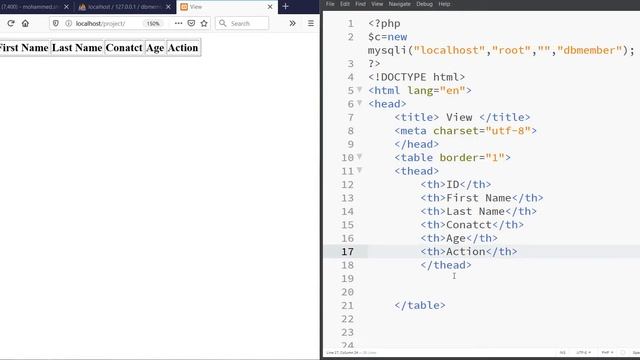Open the PHP language dropdown in status bar
This screenshot has width=640, height=360.
[607, 352]
